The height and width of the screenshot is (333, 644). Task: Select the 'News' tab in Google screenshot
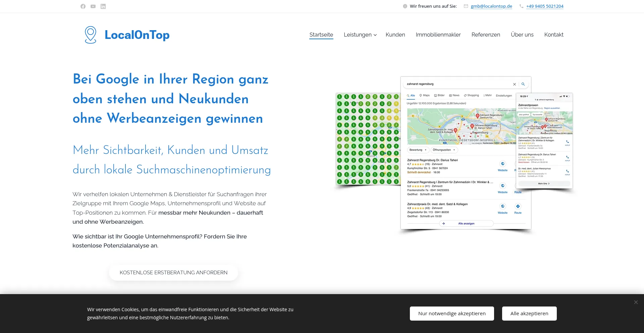[454, 96]
